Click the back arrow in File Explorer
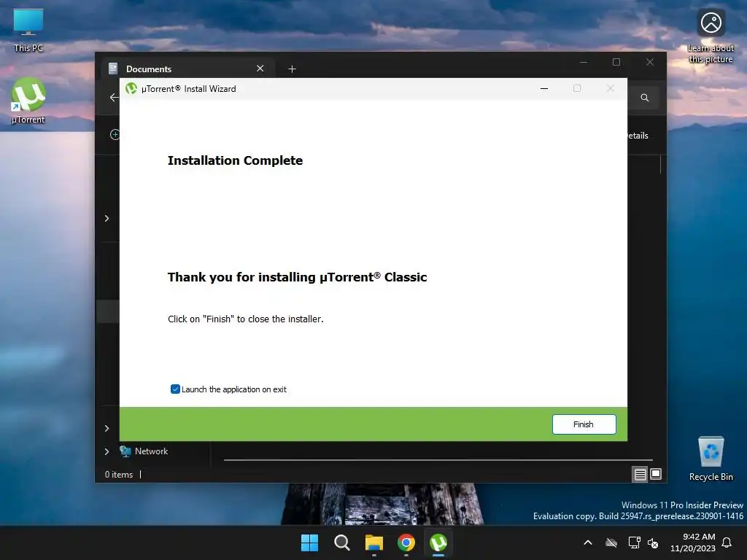The height and width of the screenshot is (560, 747). pyautogui.click(x=113, y=98)
